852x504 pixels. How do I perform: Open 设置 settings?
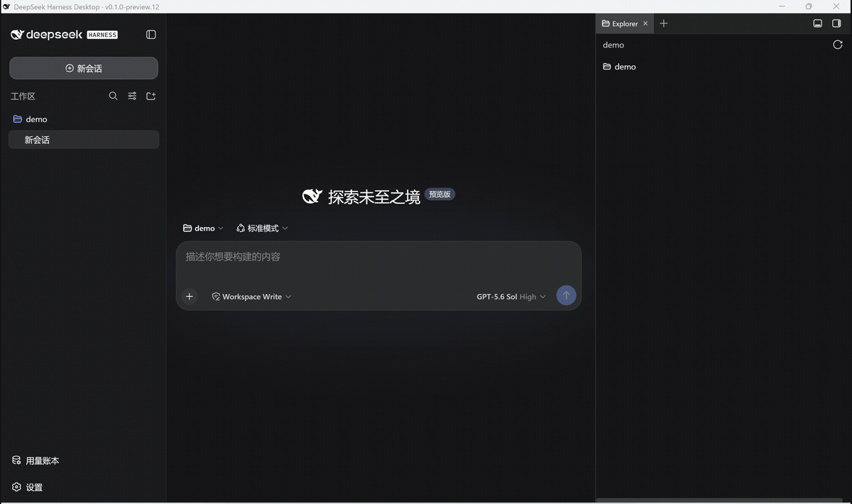(28, 487)
